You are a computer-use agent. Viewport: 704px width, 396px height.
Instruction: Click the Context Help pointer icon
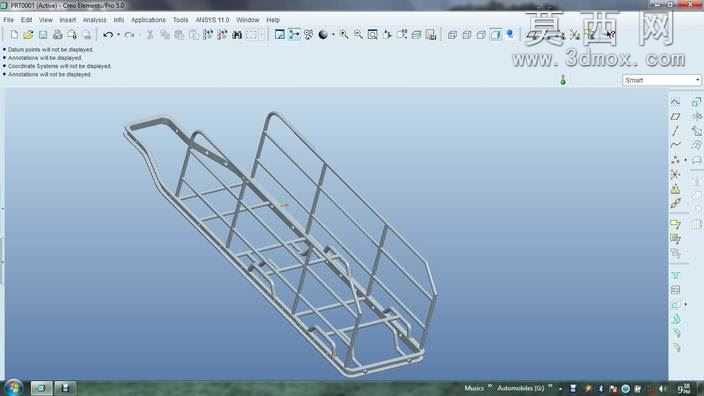coord(610,35)
